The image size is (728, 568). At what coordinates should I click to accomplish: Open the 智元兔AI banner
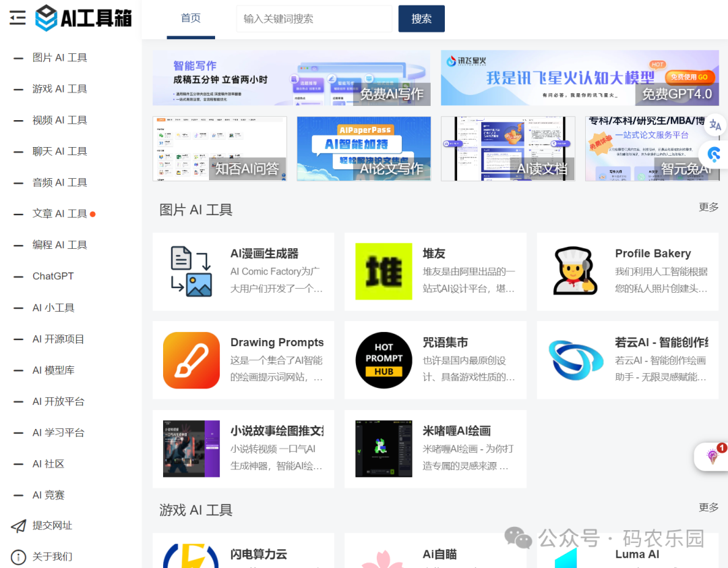[653, 148]
